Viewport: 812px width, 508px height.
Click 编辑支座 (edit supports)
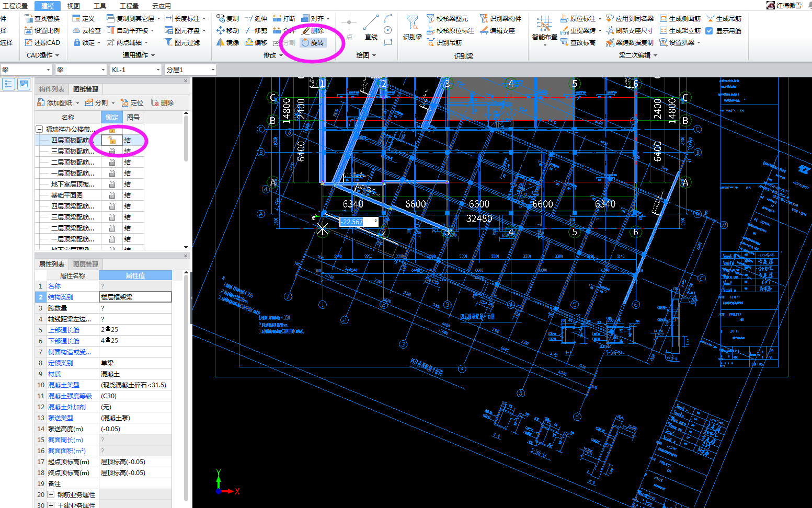(x=498, y=30)
